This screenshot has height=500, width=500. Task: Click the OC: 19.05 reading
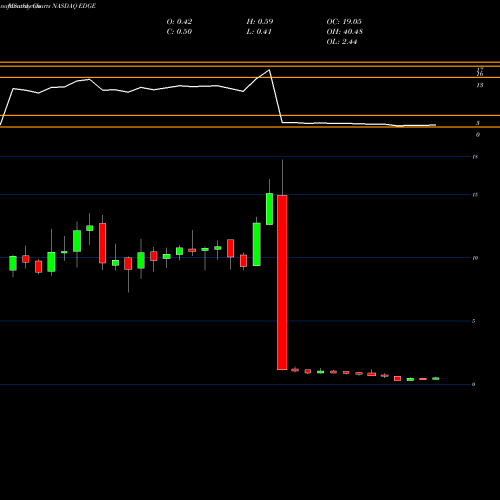point(344,22)
